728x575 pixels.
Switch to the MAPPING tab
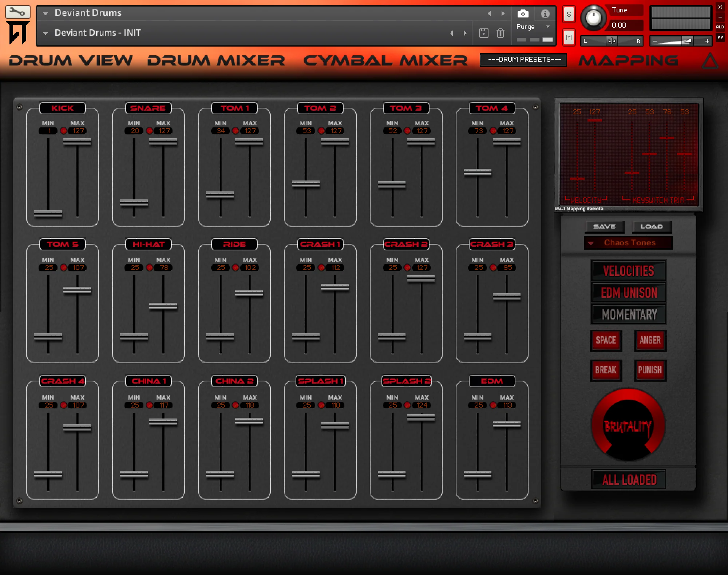[x=628, y=61]
